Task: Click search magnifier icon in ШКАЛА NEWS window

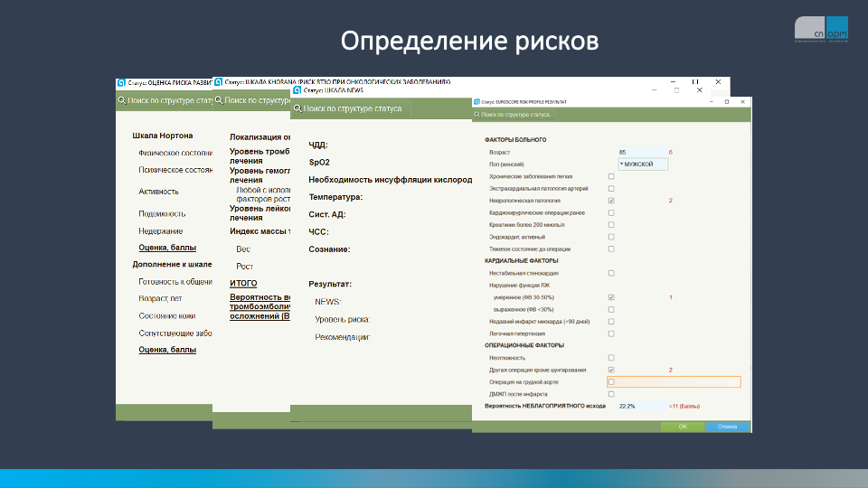Action: 297,108
